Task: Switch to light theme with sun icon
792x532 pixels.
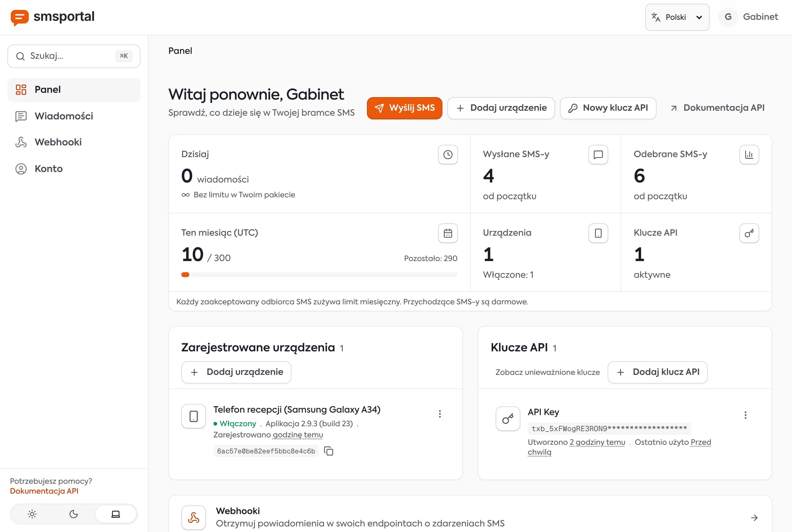Action: pos(32,514)
